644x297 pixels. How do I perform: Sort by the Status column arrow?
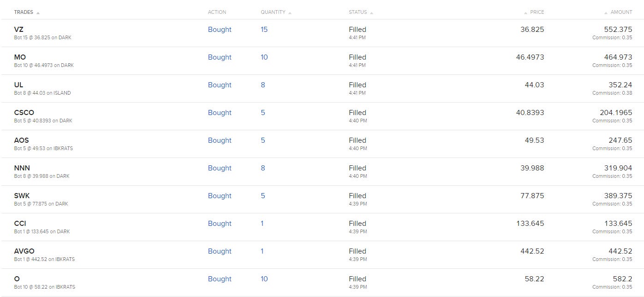coord(371,13)
